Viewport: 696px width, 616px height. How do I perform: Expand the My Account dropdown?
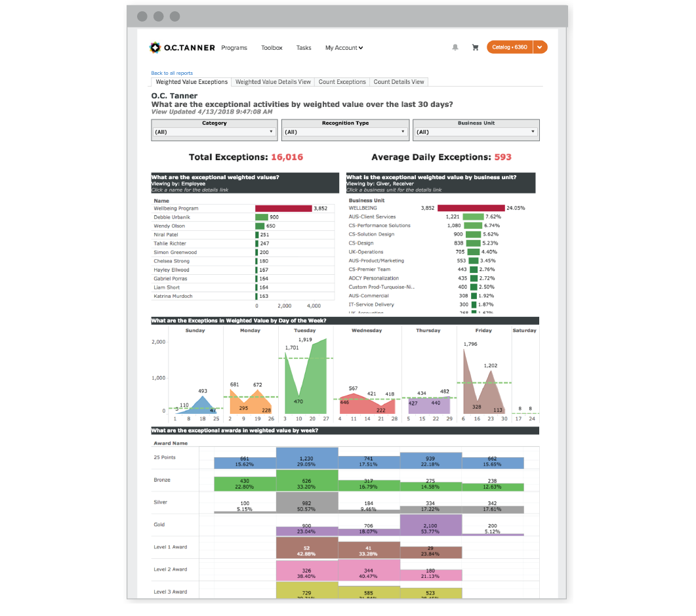point(344,48)
